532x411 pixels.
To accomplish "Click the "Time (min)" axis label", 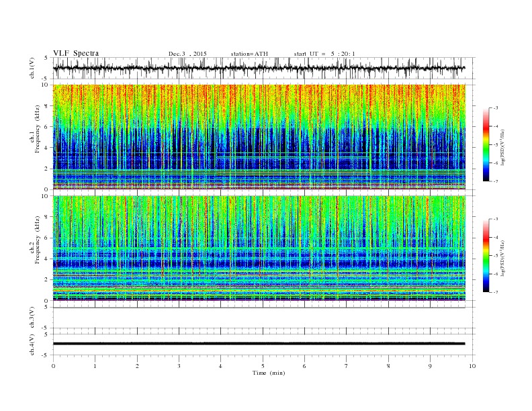I will coord(269,373).
